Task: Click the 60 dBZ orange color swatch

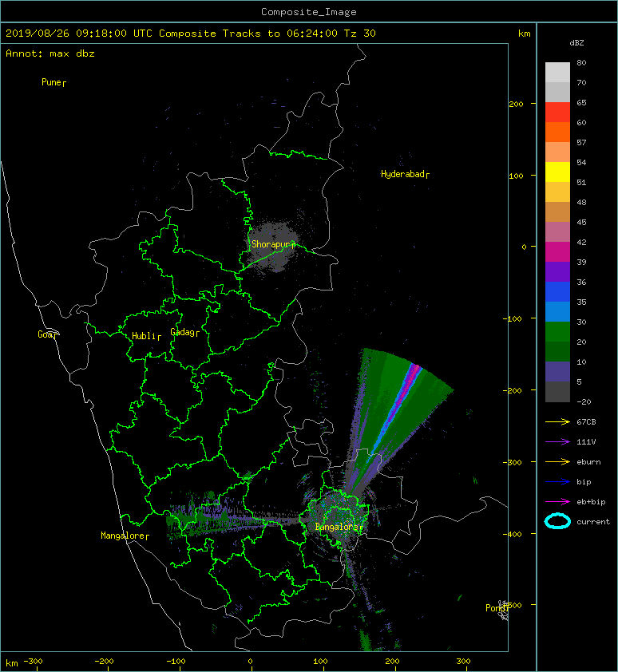Action: (557, 132)
